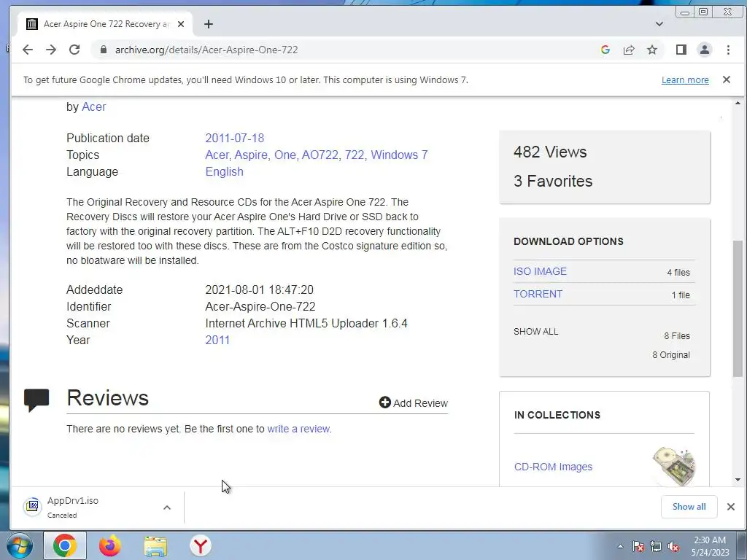Open TORRENT download option
Viewport: 747px width, 560px height.
pyautogui.click(x=538, y=294)
